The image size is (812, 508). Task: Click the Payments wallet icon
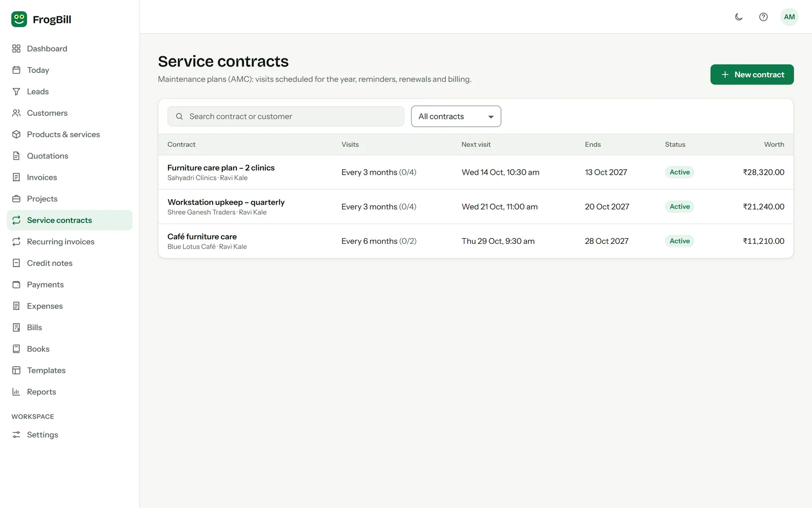[x=16, y=284]
